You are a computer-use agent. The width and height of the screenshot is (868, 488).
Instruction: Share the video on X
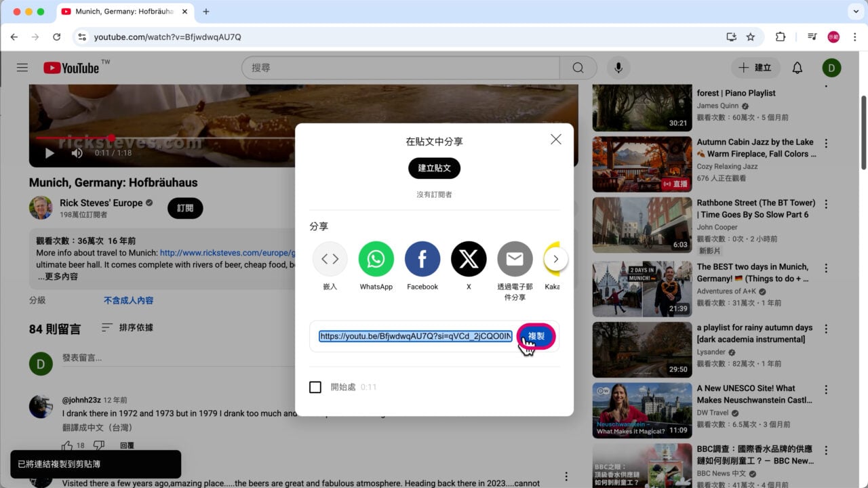coord(468,259)
